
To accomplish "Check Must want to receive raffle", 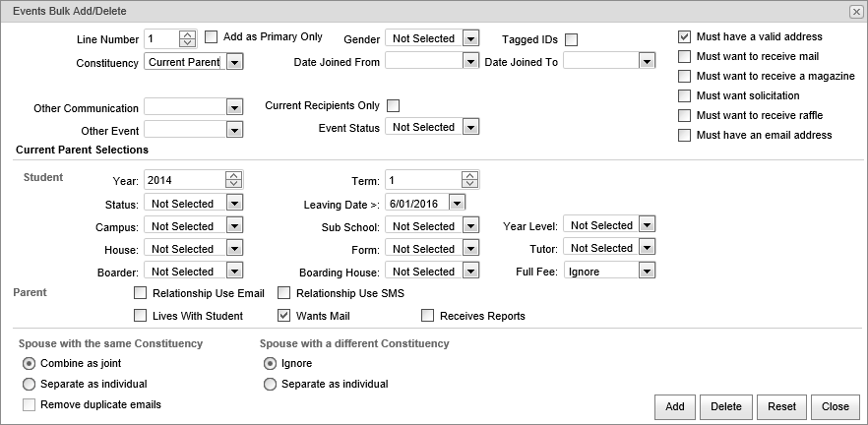I will coord(685,116).
